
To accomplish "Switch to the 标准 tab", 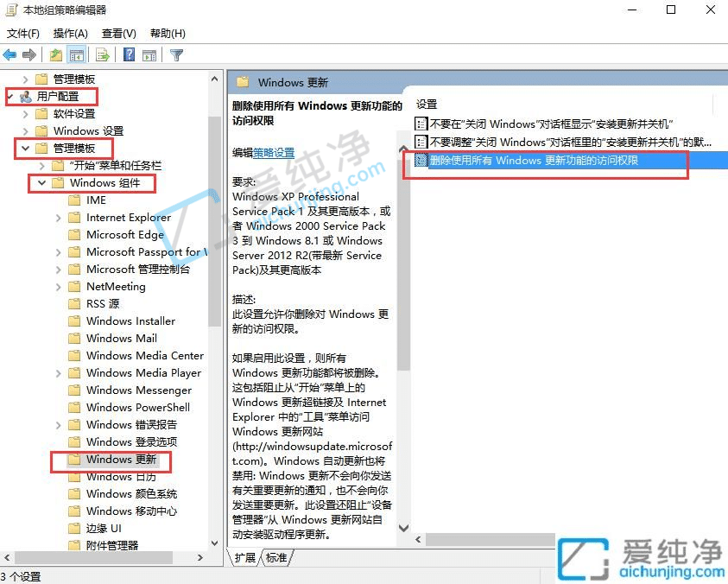I will [x=275, y=557].
